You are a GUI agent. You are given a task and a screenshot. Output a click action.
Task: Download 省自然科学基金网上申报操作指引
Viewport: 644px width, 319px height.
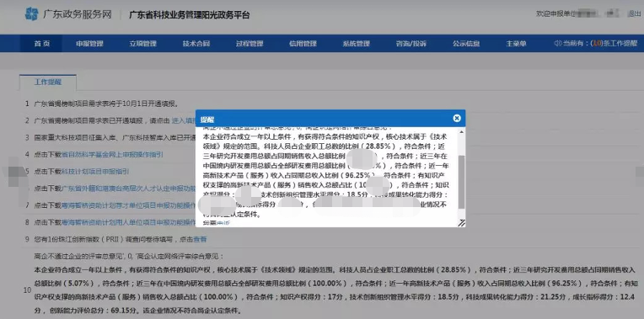tap(112, 155)
